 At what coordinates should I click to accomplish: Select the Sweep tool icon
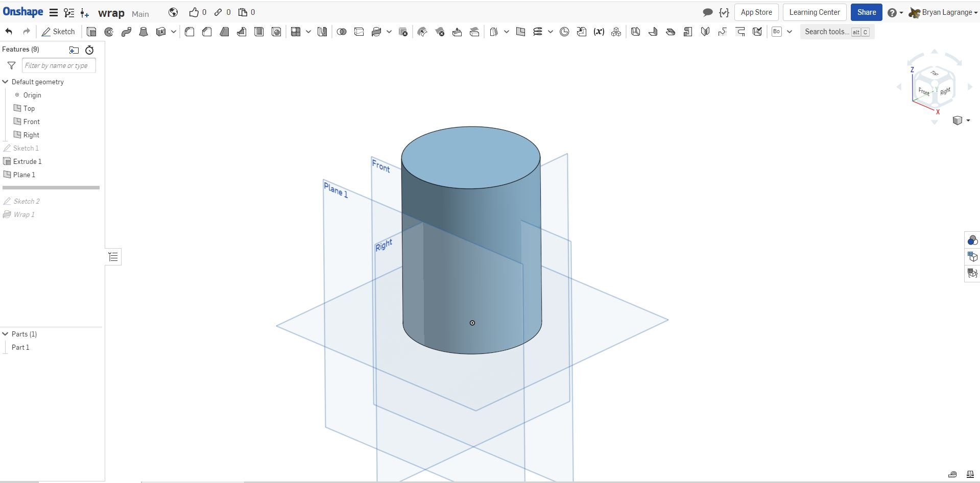click(126, 32)
